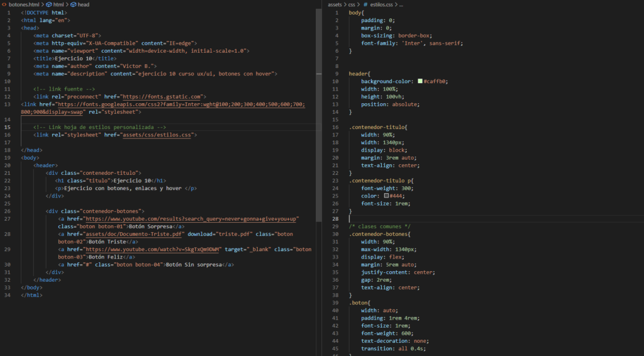Click the HTML editor vertical scrollbar thumb
This screenshot has height=356, width=644.
point(319,115)
